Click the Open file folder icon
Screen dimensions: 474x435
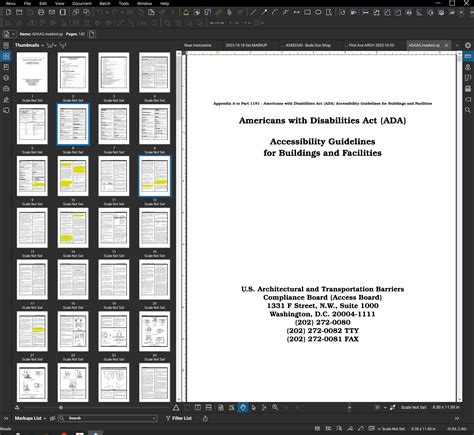[x=19, y=12]
